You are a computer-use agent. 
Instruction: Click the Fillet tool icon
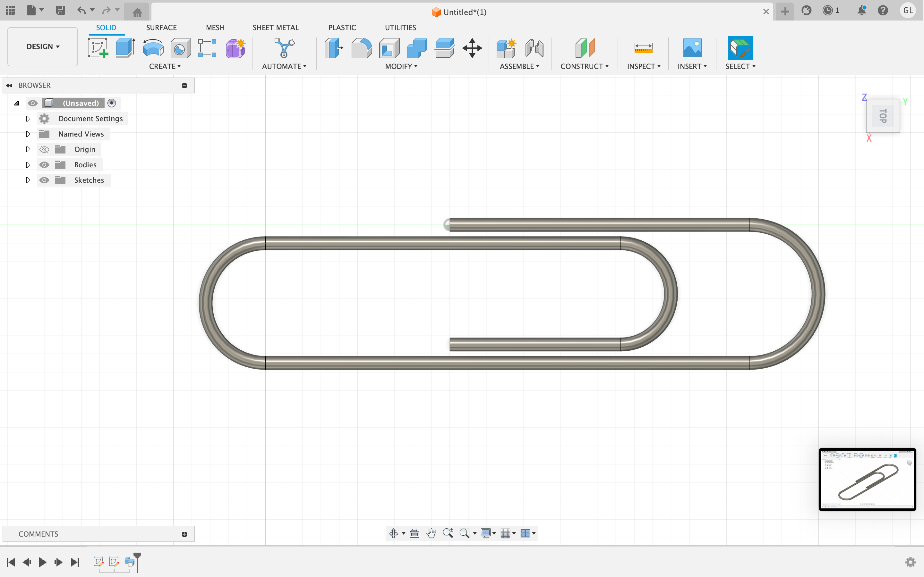pos(361,48)
